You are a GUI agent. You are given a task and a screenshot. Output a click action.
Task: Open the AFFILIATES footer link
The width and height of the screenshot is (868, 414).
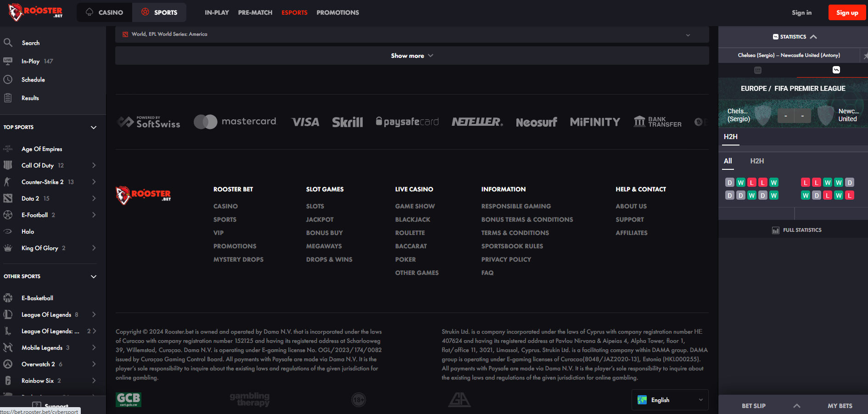(632, 233)
